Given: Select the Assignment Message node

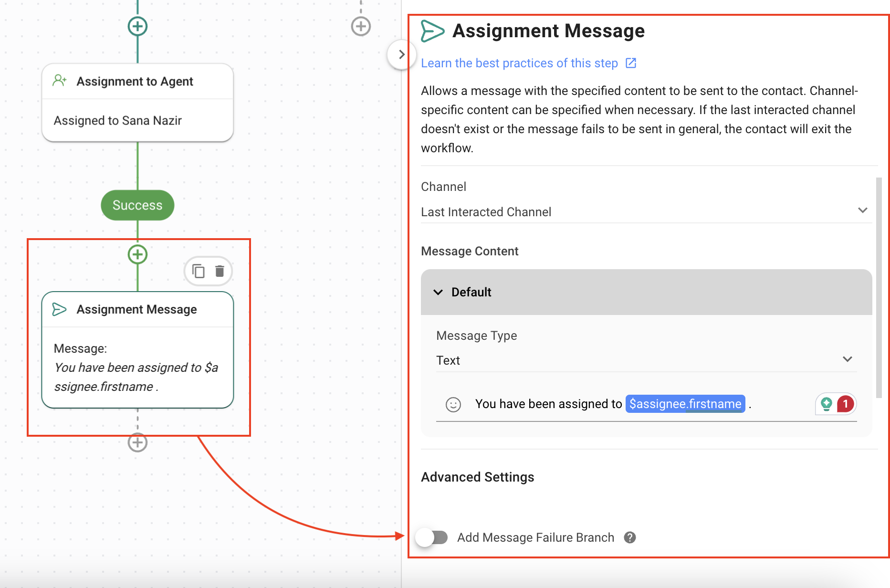Looking at the screenshot, I should [x=137, y=349].
